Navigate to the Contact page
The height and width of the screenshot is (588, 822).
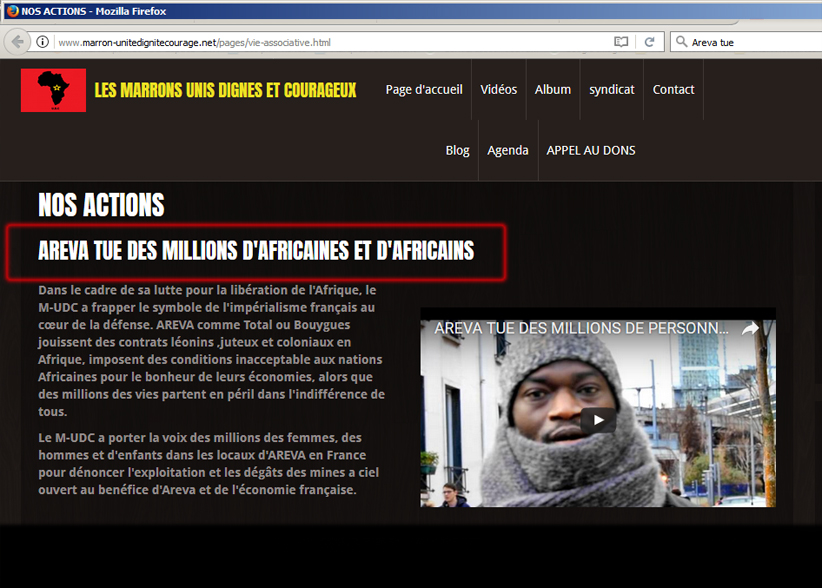click(673, 90)
